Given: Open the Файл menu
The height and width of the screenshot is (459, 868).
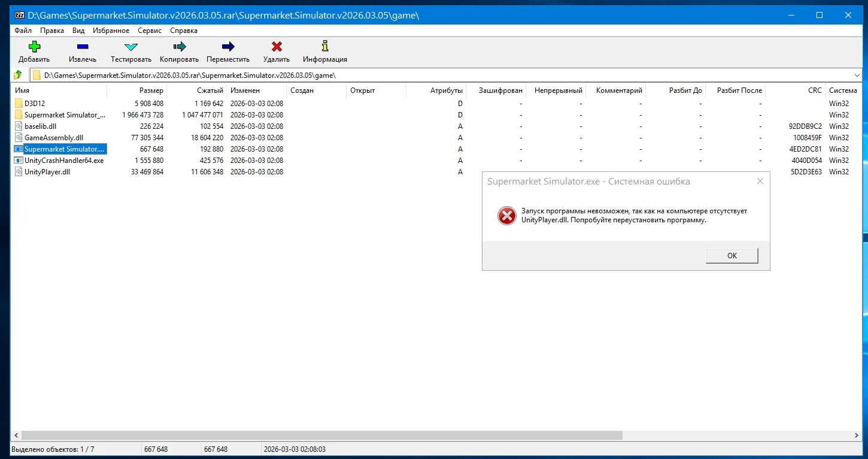Looking at the screenshot, I should (23, 31).
